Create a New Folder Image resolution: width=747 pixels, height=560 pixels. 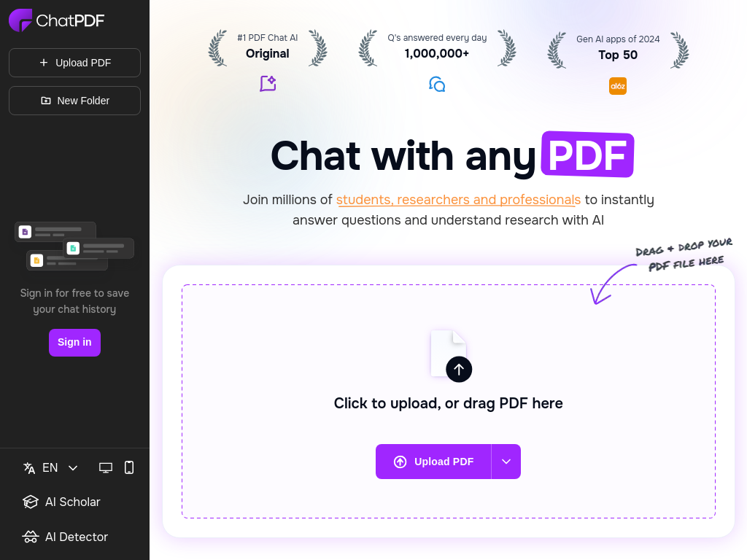click(75, 101)
